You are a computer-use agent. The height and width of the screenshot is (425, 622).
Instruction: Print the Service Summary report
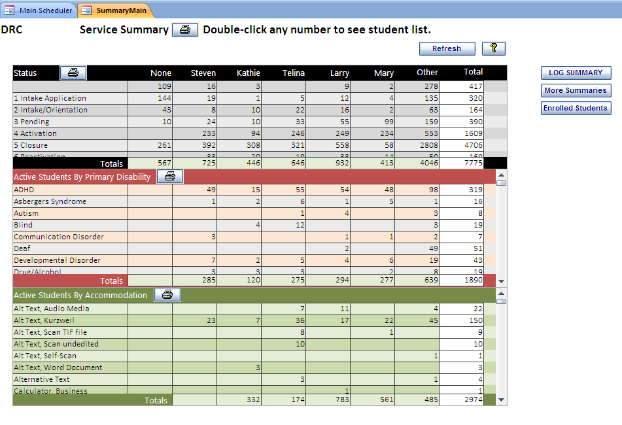(185, 29)
